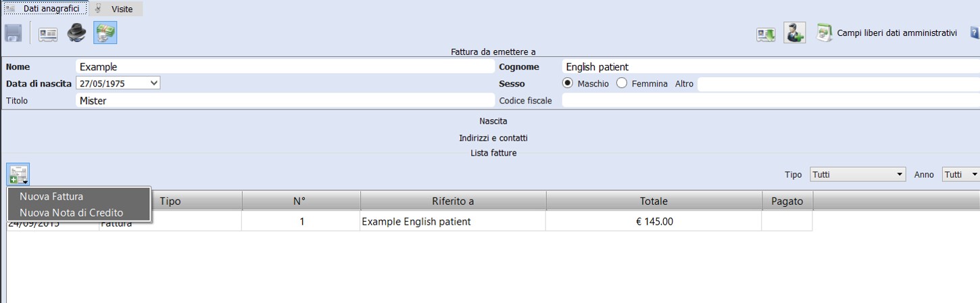Click the black hat with sunglasses icon
This screenshot has height=303, width=980.
pyautogui.click(x=76, y=33)
